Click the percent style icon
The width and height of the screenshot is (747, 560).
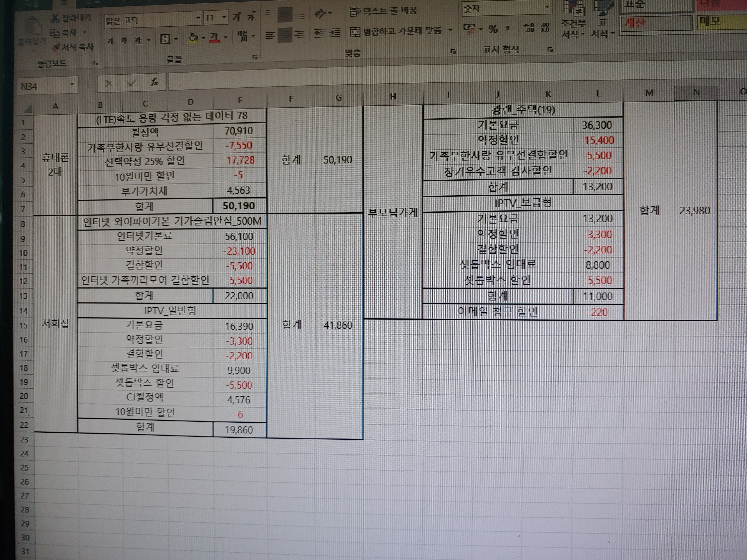[493, 29]
